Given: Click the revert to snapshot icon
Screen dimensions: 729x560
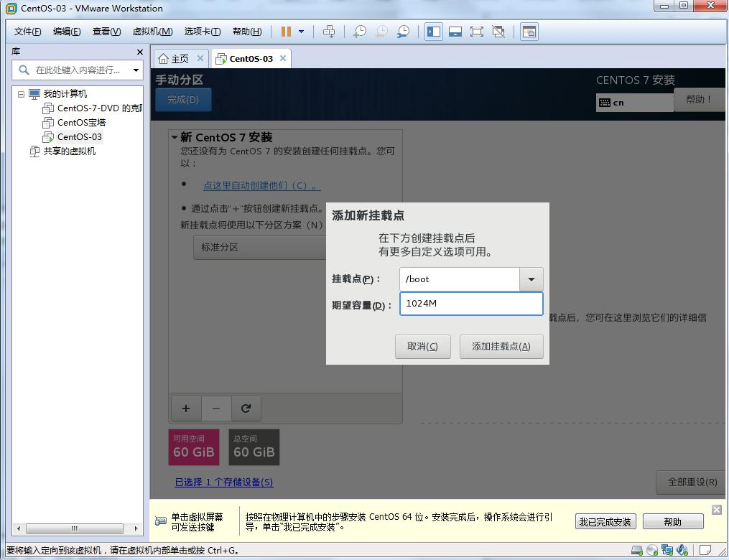Looking at the screenshot, I should (381, 32).
